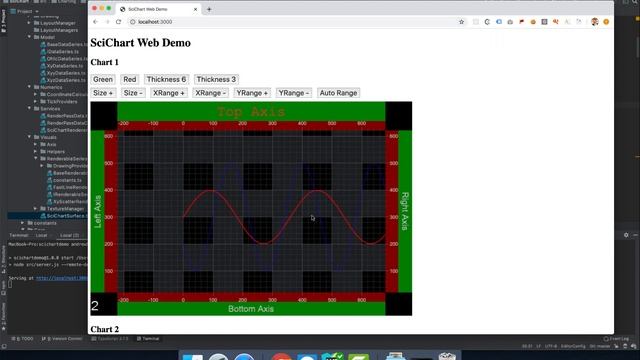This screenshot has height=360, width=640.
Task: Expand the TickProviders folder
Action: coord(36,102)
